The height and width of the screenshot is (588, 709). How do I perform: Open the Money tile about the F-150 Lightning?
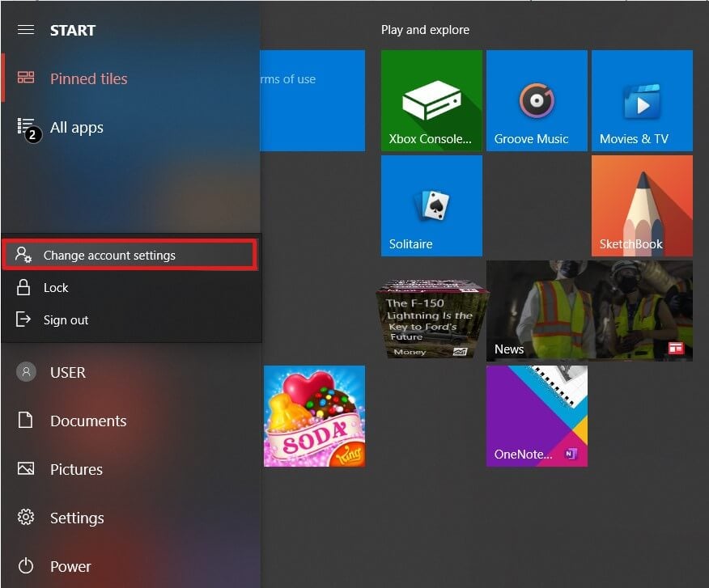(431, 319)
